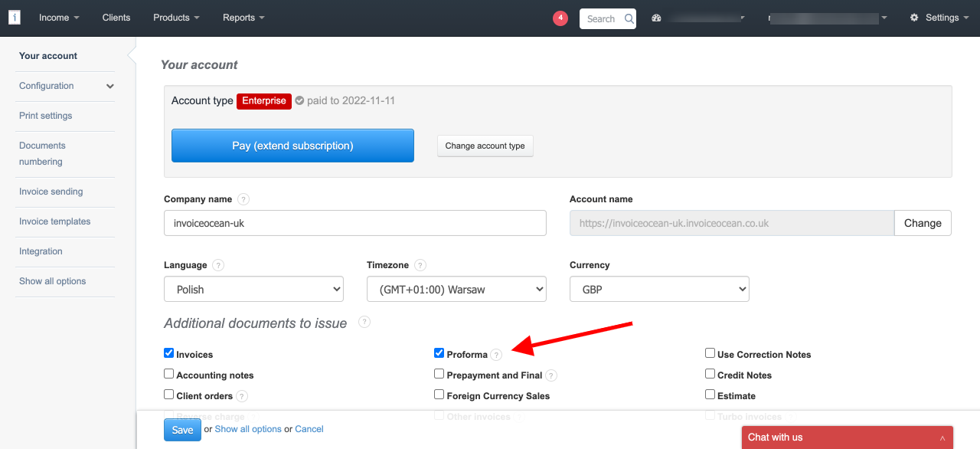Show help for Company name

(x=243, y=199)
